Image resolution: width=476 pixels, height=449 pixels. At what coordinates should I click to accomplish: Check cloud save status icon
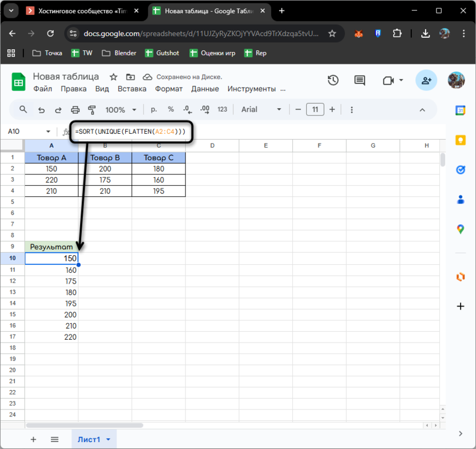click(148, 77)
